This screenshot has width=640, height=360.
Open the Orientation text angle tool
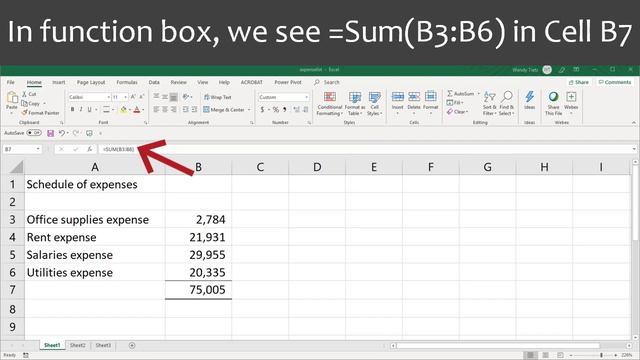186,97
